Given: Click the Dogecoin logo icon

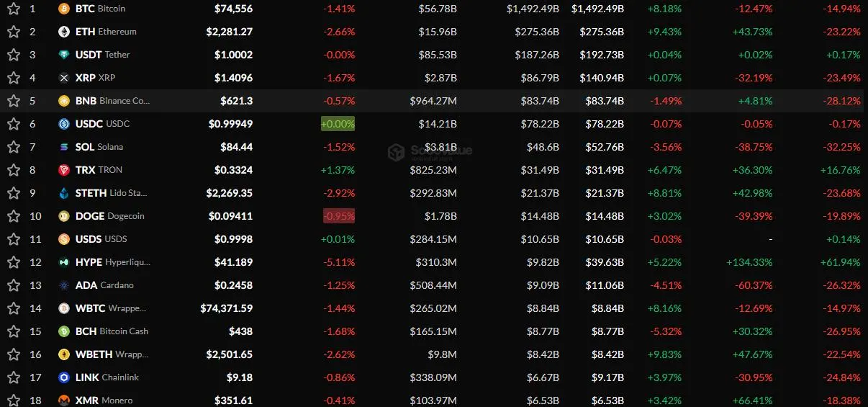Looking at the screenshot, I should (64, 216).
